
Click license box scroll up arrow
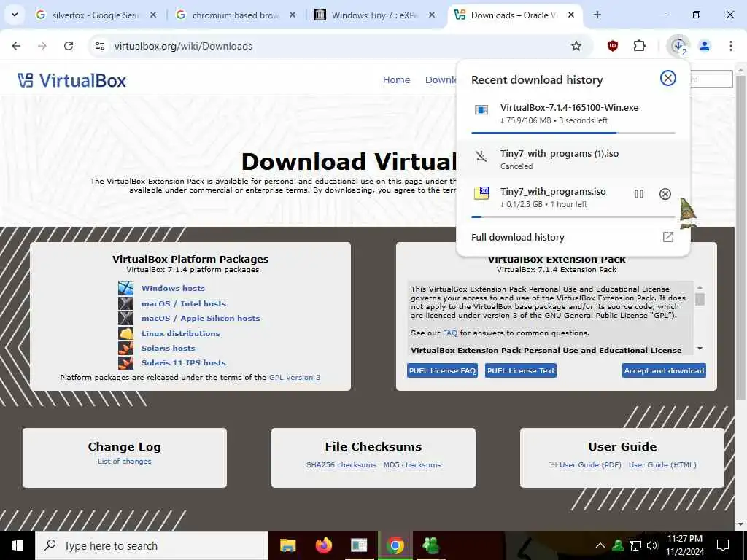[700, 287]
